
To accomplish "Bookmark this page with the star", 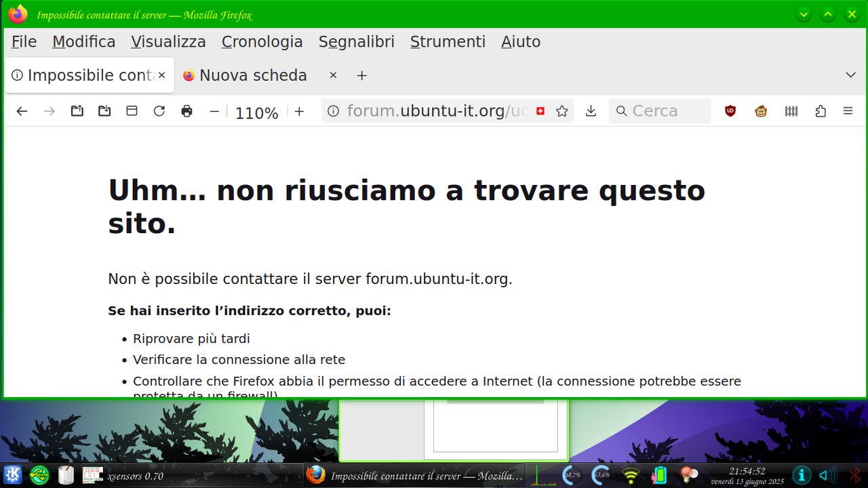I will 562,111.
